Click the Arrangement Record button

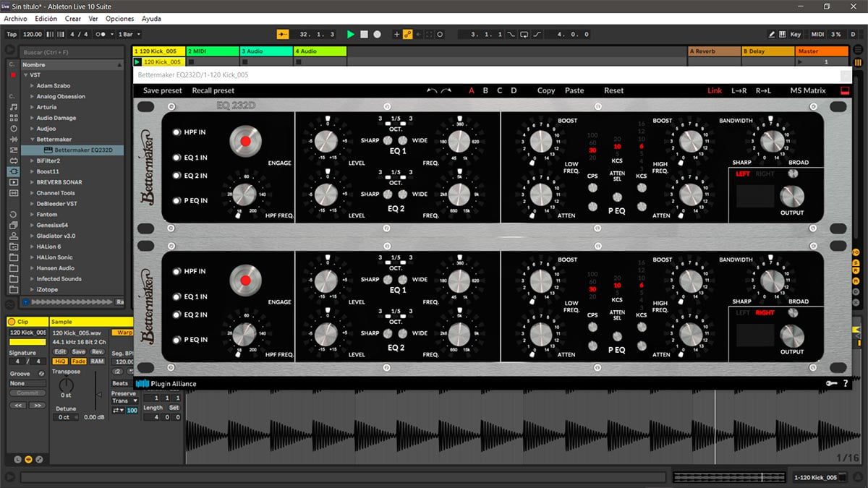coord(377,34)
